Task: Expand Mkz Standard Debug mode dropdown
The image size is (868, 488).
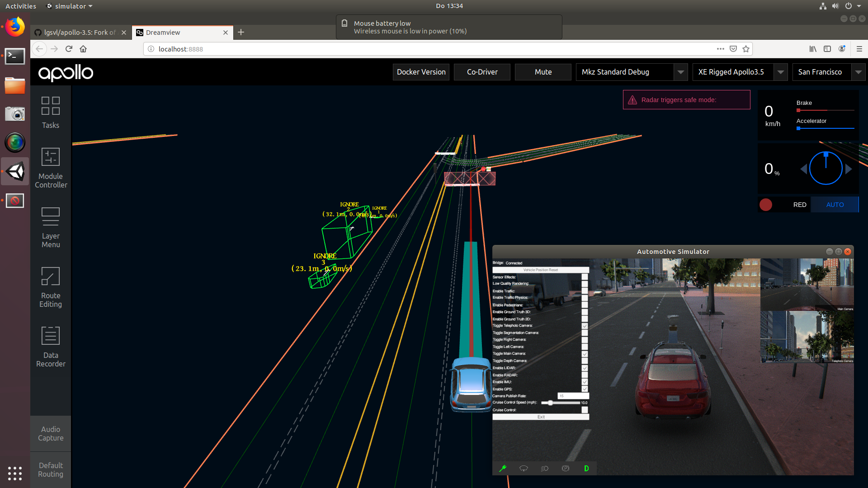Action: pyautogui.click(x=681, y=72)
